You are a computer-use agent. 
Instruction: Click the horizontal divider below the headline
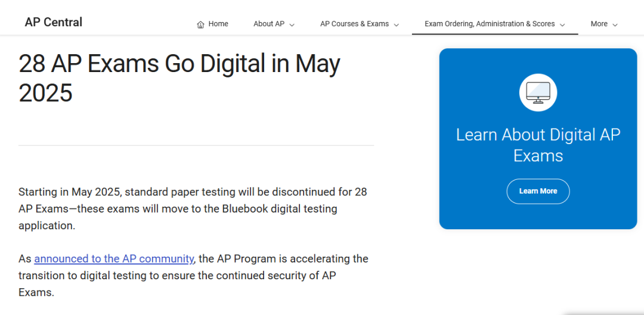[196, 145]
